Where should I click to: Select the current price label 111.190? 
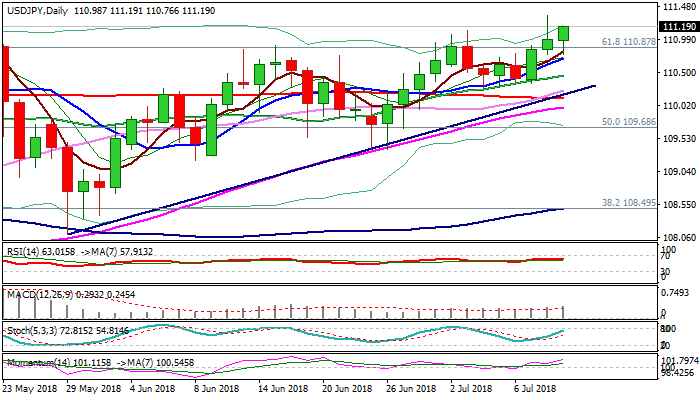coord(679,27)
